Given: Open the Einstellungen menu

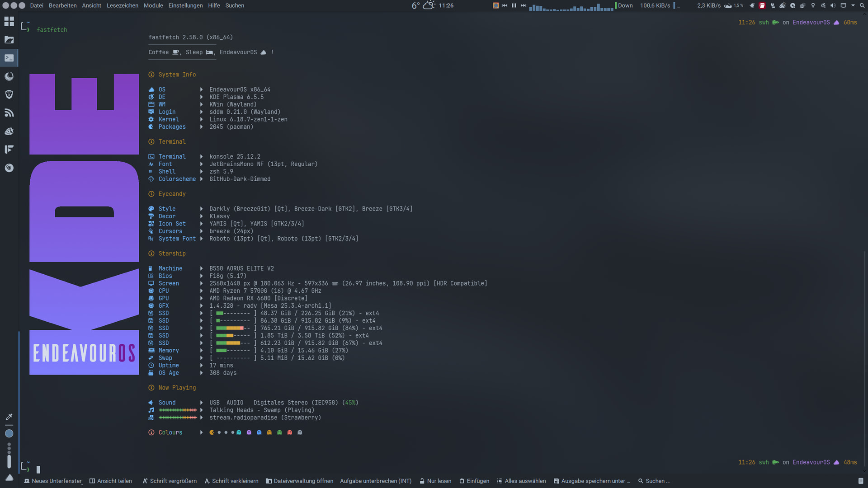Looking at the screenshot, I should 185,5.
